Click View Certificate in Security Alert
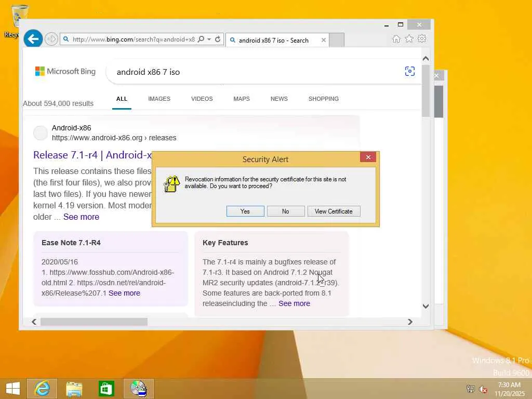 point(334,211)
